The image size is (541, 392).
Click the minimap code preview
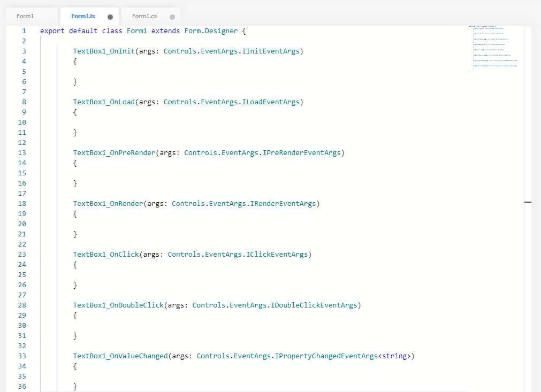[x=493, y=48]
